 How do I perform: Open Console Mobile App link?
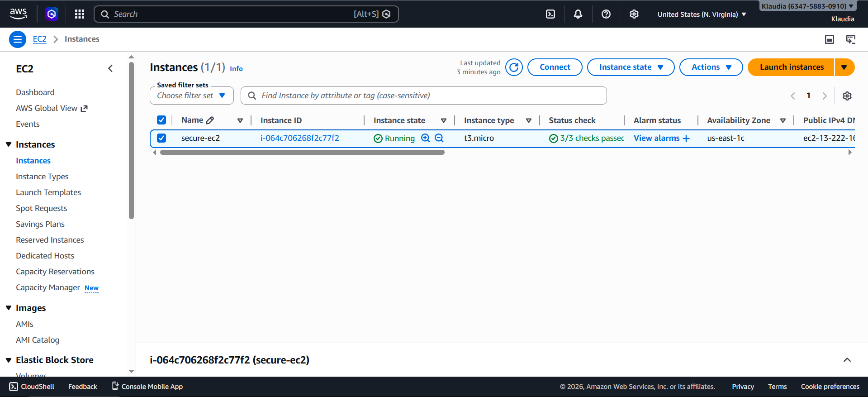147,387
